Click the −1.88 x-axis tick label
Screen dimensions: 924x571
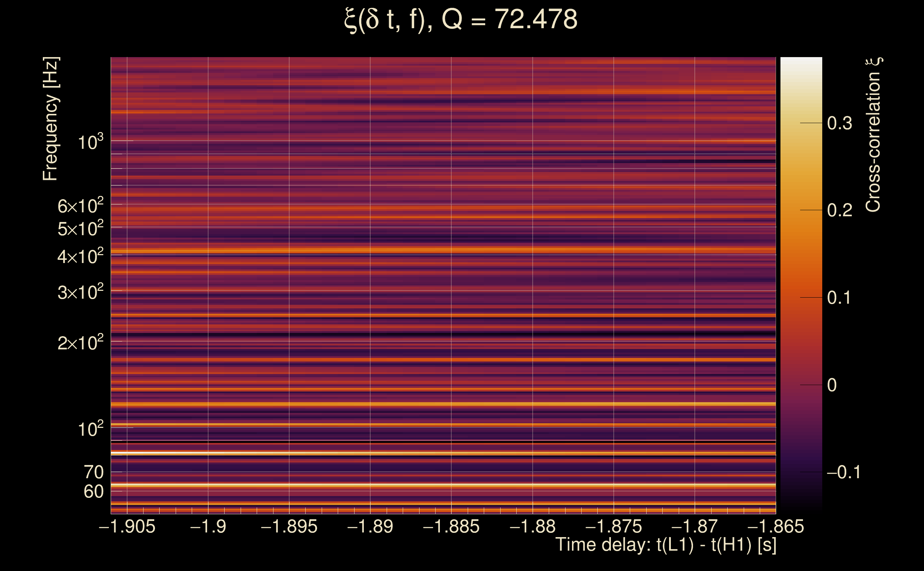pos(533,527)
